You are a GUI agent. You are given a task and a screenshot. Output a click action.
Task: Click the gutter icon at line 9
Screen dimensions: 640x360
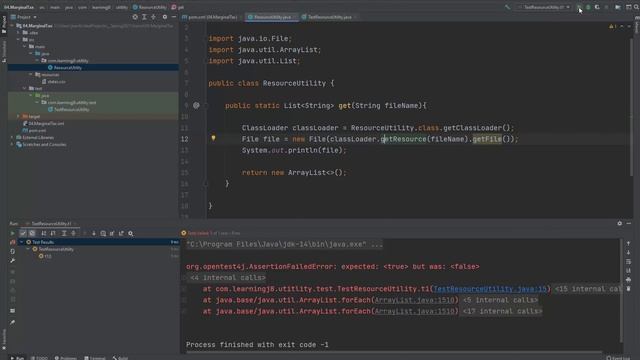(x=196, y=105)
